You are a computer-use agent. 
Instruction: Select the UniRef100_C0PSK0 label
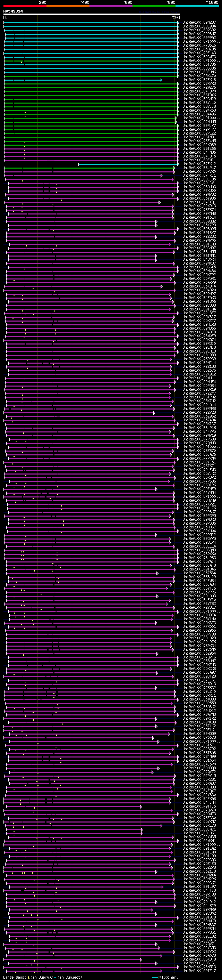199,172
